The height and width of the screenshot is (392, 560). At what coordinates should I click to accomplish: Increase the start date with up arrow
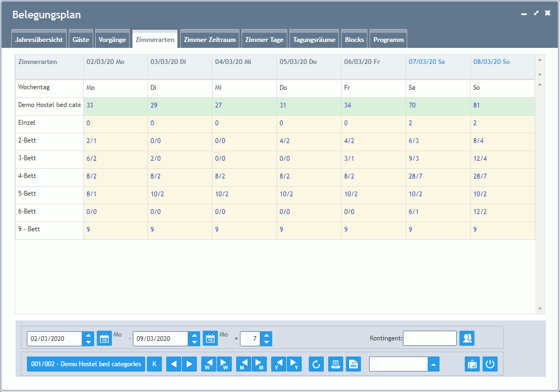[x=88, y=335]
